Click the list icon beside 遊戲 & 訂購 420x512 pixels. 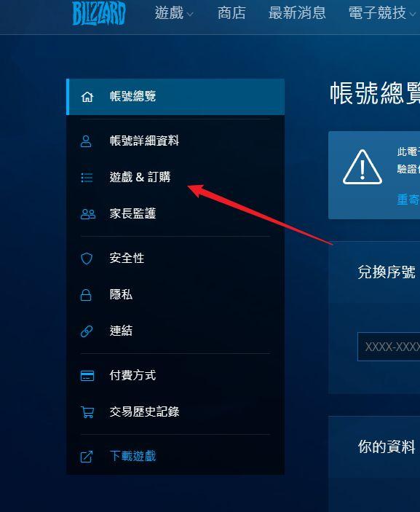pyautogui.click(x=87, y=178)
